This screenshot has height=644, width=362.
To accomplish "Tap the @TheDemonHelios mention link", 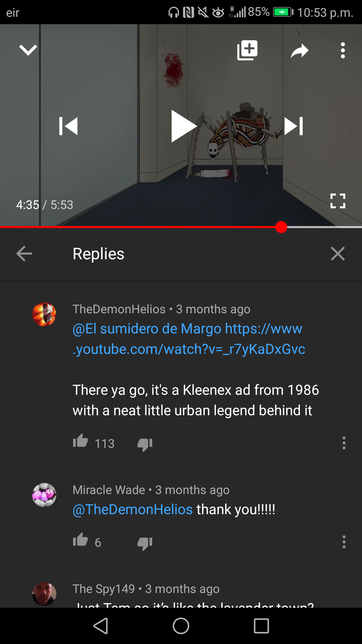I will [x=133, y=509].
